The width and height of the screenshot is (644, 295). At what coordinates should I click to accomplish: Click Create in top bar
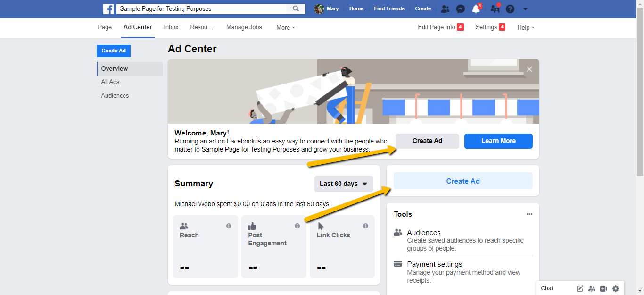pyautogui.click(x=423, y=9)
